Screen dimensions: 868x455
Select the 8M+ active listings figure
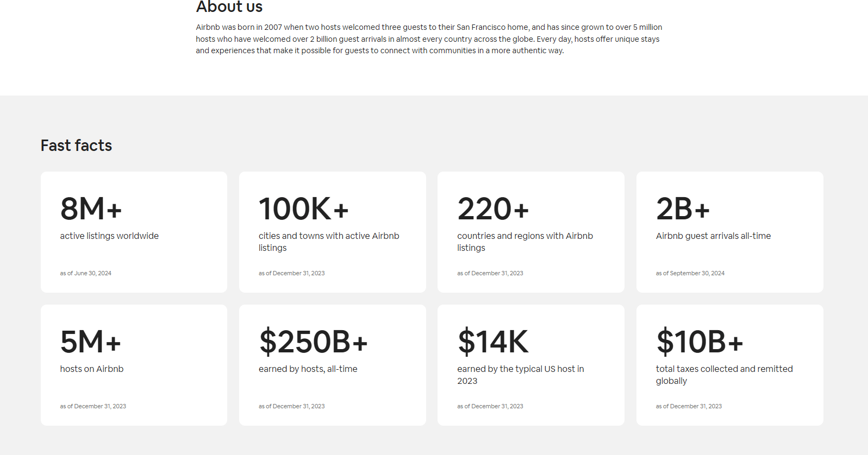91,209
